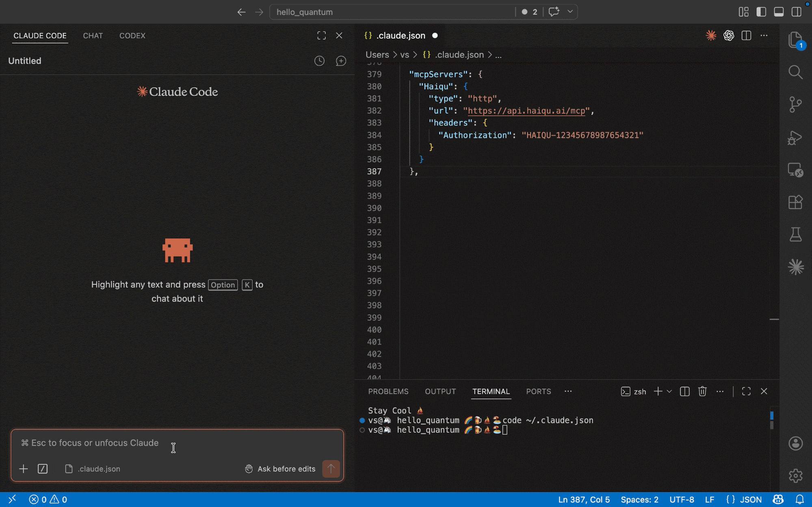
Task: Open the Extensions view
Action: click(x=795, y=202)
